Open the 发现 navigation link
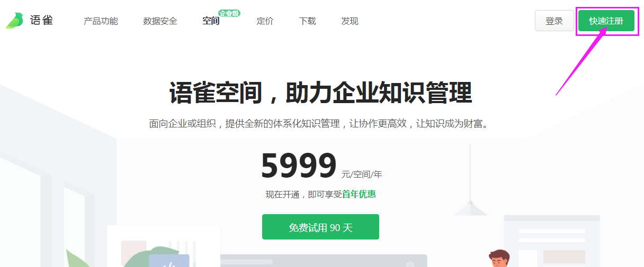 point(350,21)
